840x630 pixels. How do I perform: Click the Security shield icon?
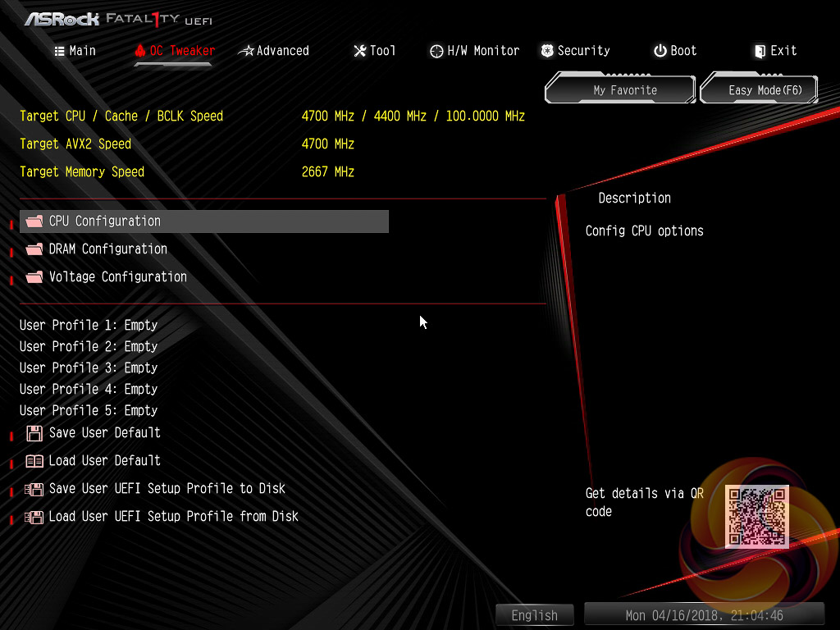point(547,51)
